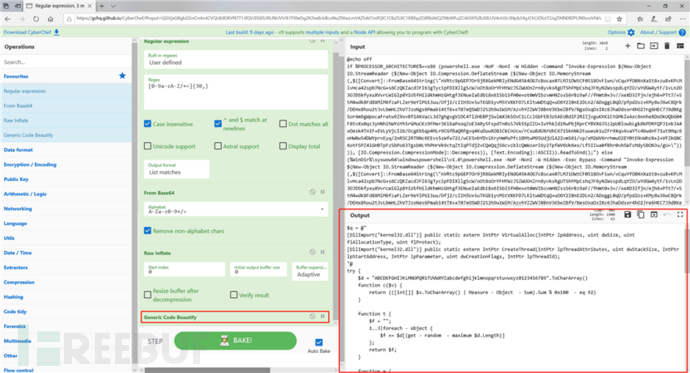Expand Networking category
690x373 pixels.
[18, 208]
